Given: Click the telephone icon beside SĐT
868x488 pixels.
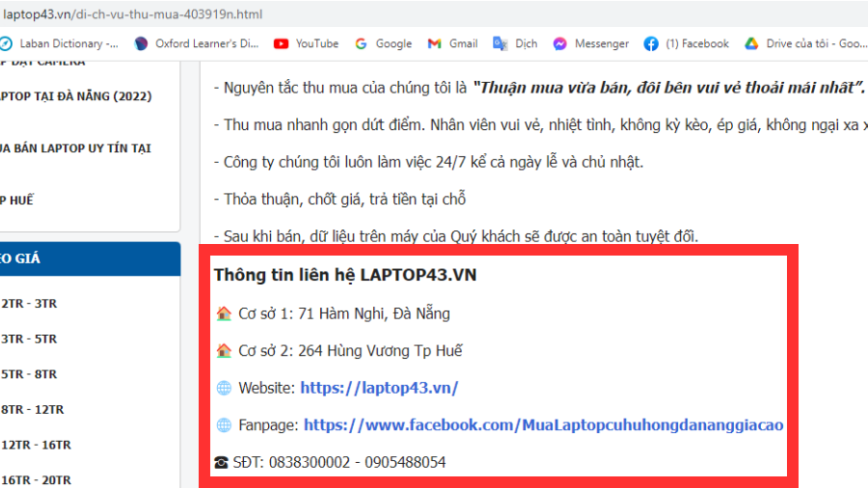Looking at the screenshot, I should coord(221,462).
